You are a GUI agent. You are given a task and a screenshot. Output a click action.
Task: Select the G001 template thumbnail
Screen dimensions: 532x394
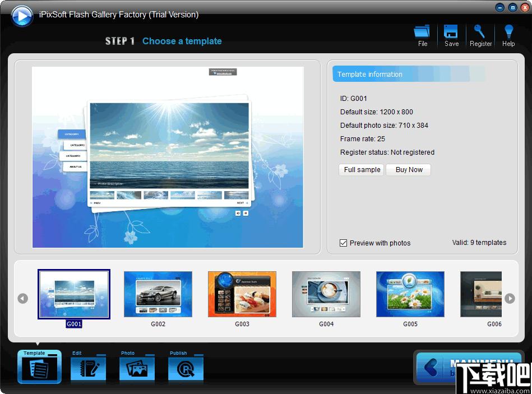(74, 294)
